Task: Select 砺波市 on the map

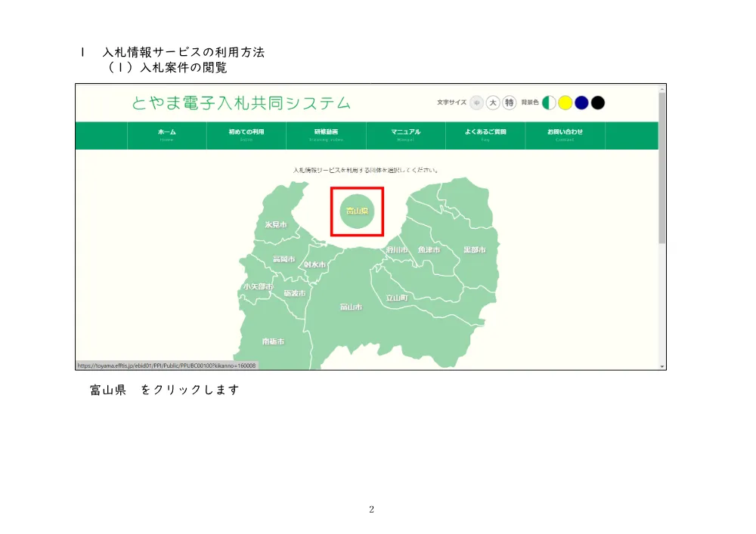Action: pyautogui.click(x=295, y=293)
